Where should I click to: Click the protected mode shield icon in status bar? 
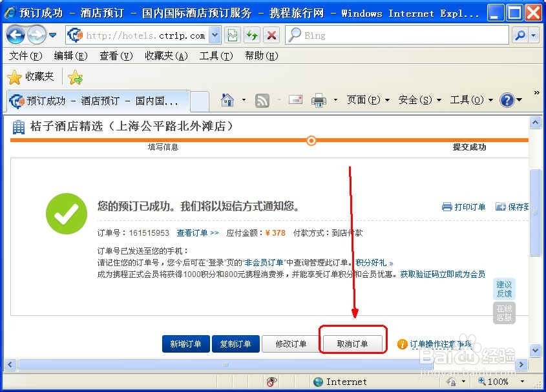click(x=452, y=382)
